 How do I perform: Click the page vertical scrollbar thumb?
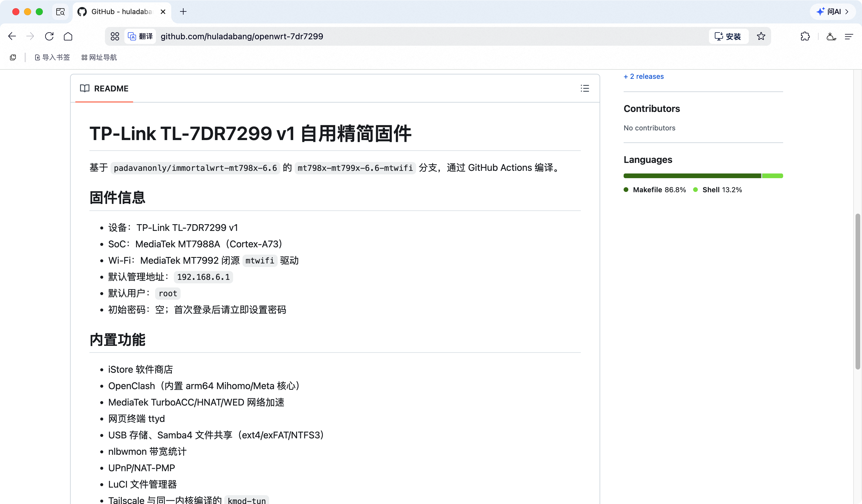pyautogui.click(x=858, y=291)
